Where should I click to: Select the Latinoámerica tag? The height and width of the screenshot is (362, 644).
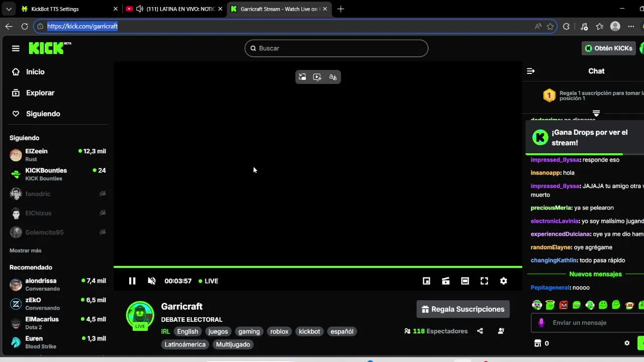click(185, 344)
